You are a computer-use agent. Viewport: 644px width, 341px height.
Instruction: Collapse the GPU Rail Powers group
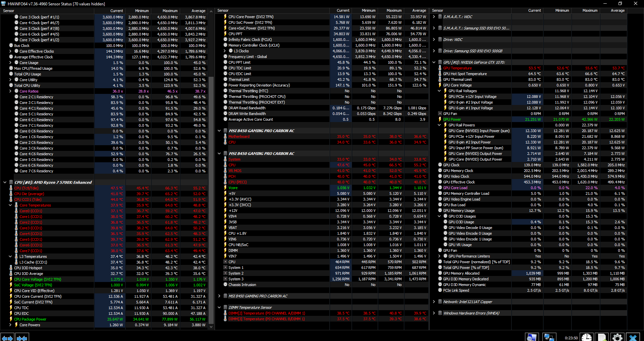click(x=439, y=125)
